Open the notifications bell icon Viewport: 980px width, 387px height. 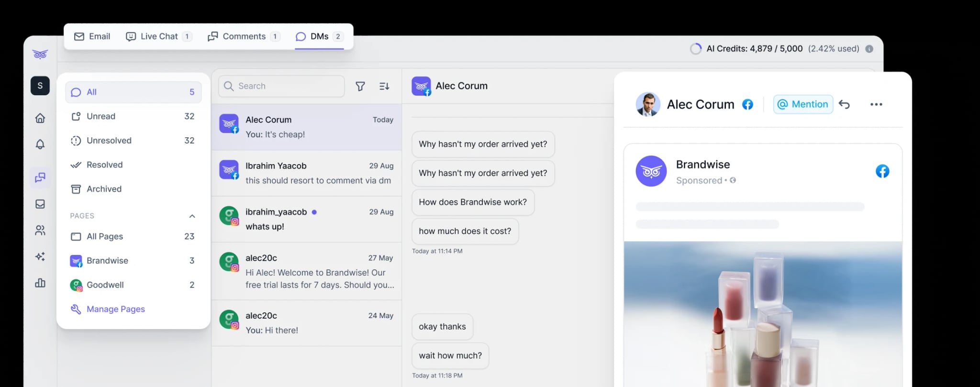[40, 144]
